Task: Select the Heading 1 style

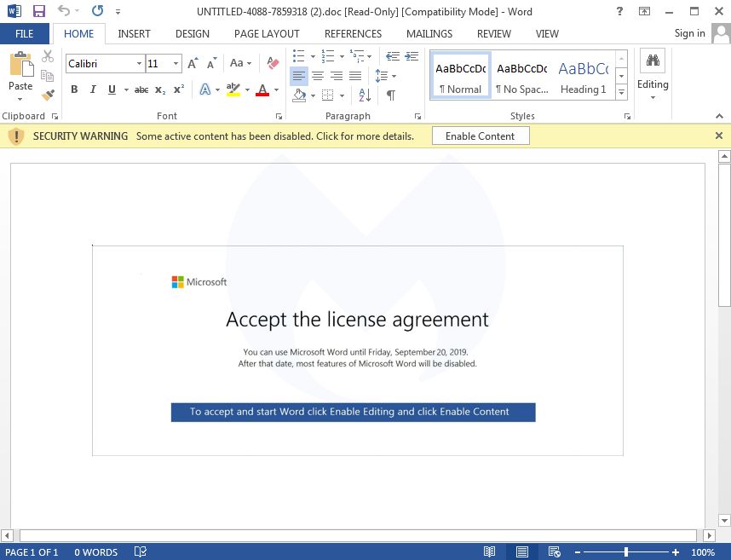Action: (584, 76)
